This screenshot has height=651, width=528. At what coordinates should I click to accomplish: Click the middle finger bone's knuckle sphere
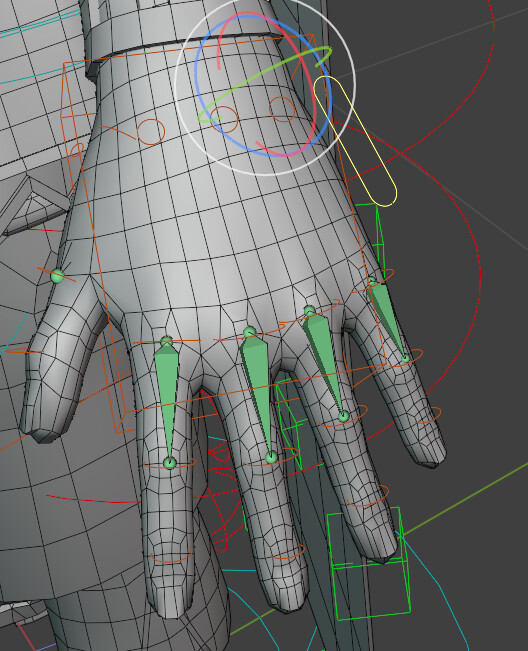(x=249, y=332)
